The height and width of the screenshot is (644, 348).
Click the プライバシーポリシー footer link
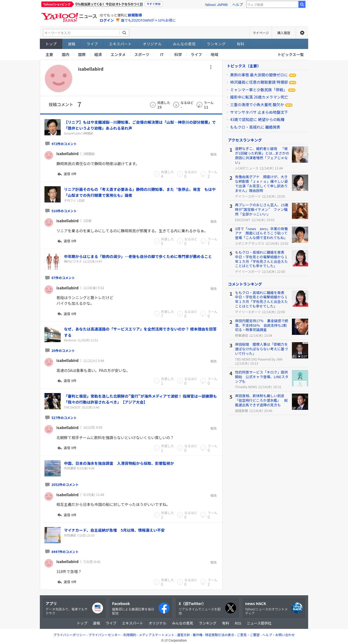pyautogui.click(x=69, y=635)
